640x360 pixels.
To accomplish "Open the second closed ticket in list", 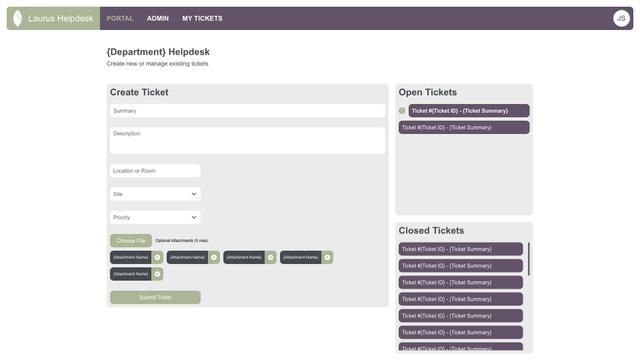I will [x=461, y=266].
